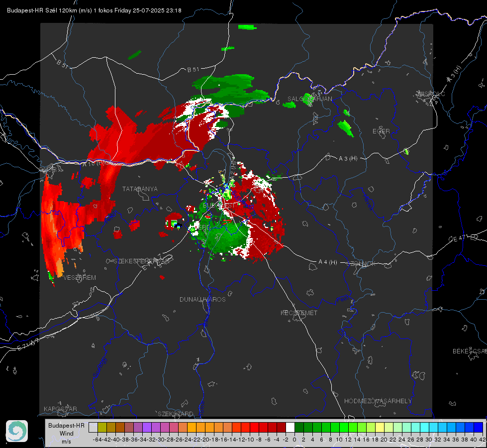
Task: Click the 0 value on the legend scale
Action: pos(294,440)
